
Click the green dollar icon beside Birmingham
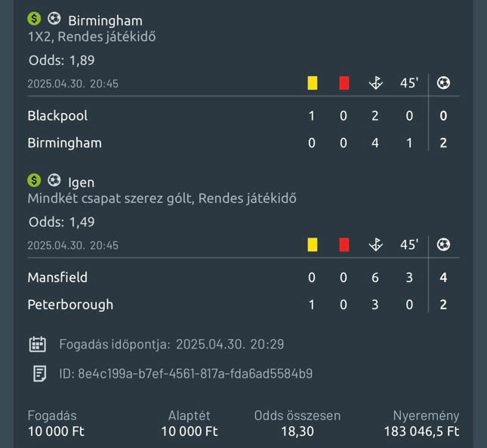tap(34, 19)
